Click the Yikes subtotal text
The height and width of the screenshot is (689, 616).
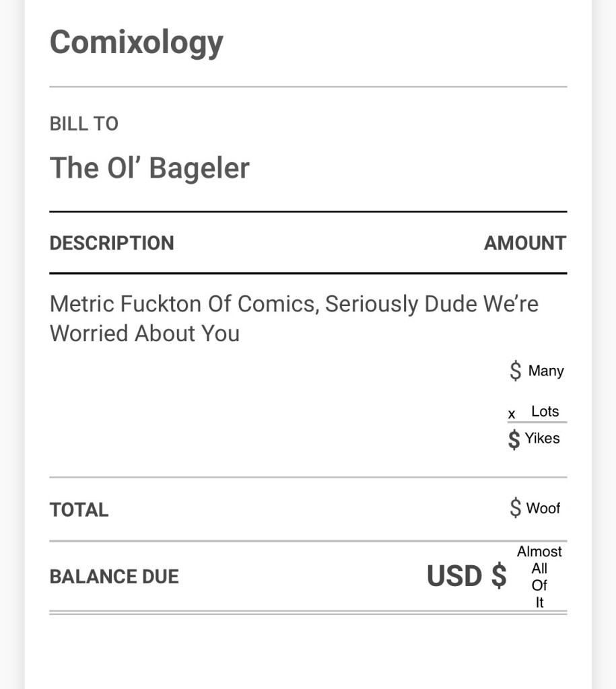[542, 438]
